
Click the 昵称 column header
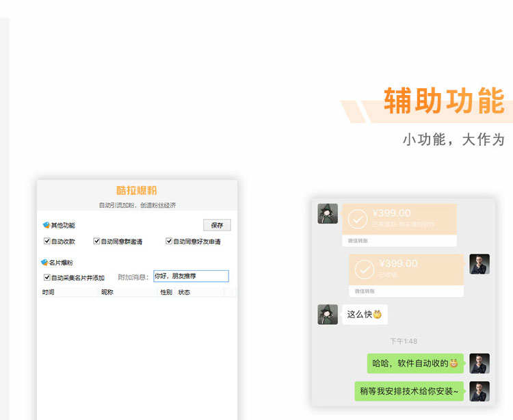(107, 292)
